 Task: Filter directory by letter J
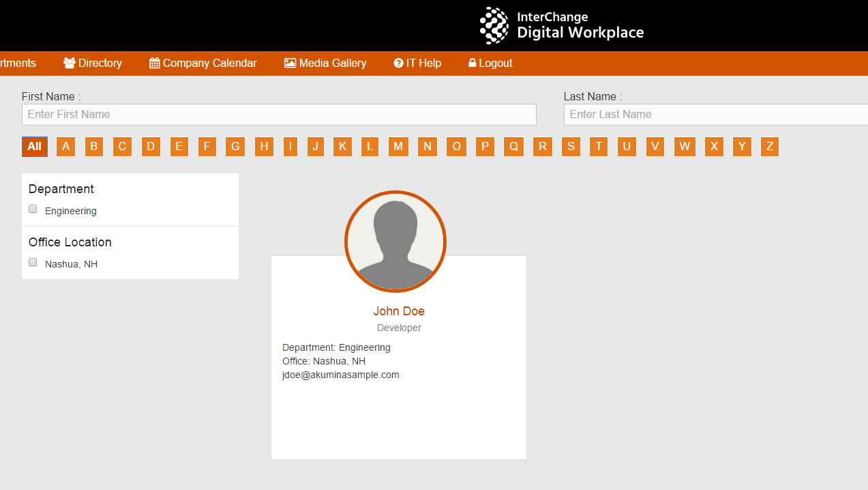(315, 147)
